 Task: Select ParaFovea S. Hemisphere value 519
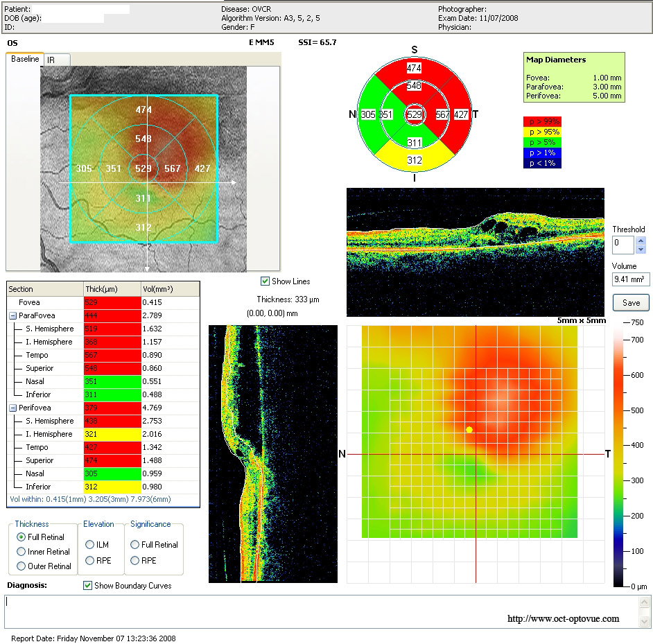[112, 329]
